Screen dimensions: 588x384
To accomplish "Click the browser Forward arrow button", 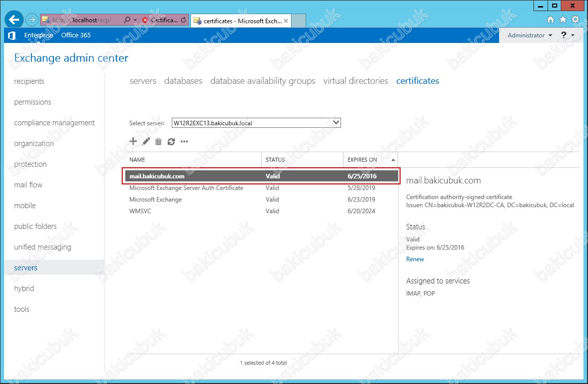I will pos(32,20).
